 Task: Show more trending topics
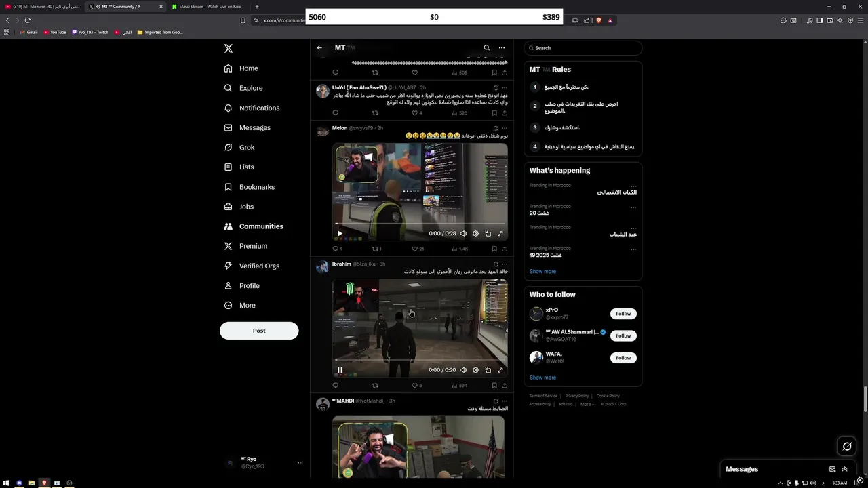542,272
